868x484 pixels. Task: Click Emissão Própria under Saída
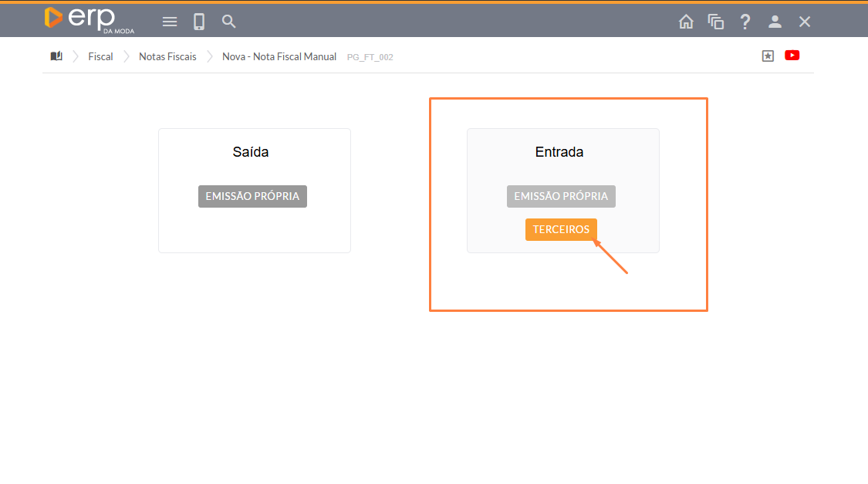point(252,196)
